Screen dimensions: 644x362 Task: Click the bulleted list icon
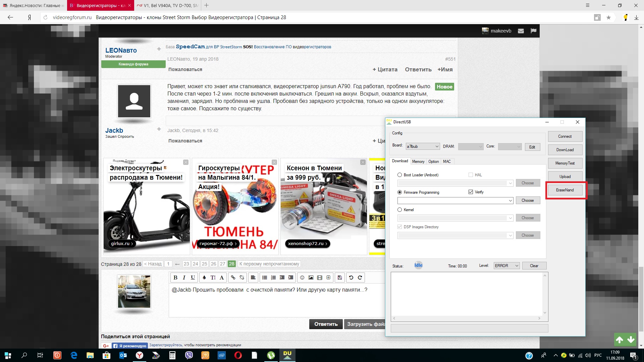coord(265,278)
